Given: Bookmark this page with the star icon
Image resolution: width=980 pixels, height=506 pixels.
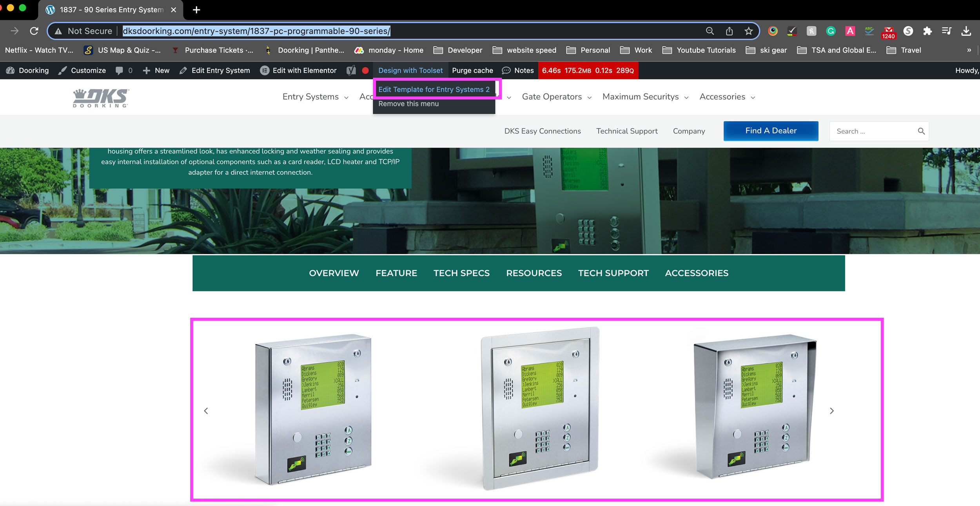Looking at the screenshot, I should [749, 31].
